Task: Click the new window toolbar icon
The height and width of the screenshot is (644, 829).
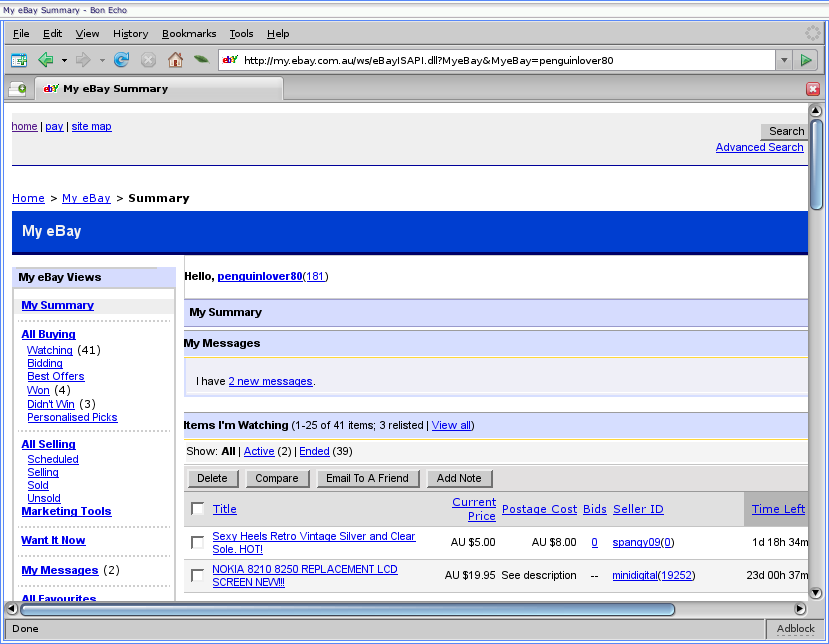Action: [19, 60]
